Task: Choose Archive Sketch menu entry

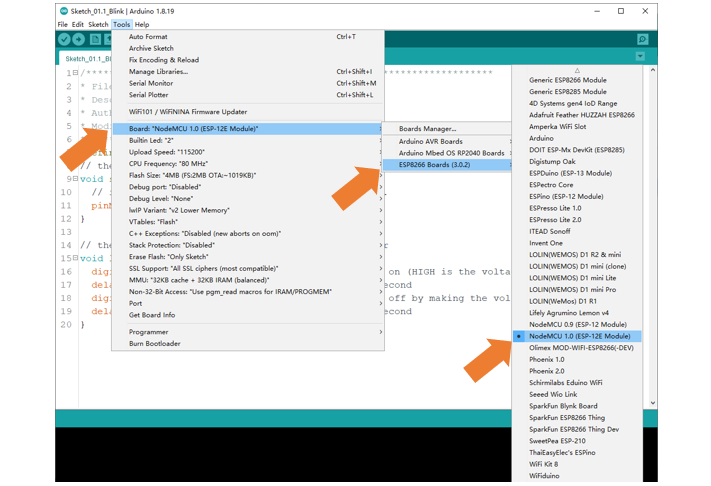Action: [x=248, y=49]
